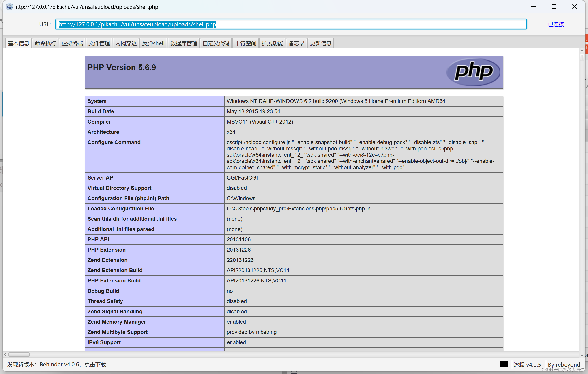Click the PHP logo image

click(473, 72)
